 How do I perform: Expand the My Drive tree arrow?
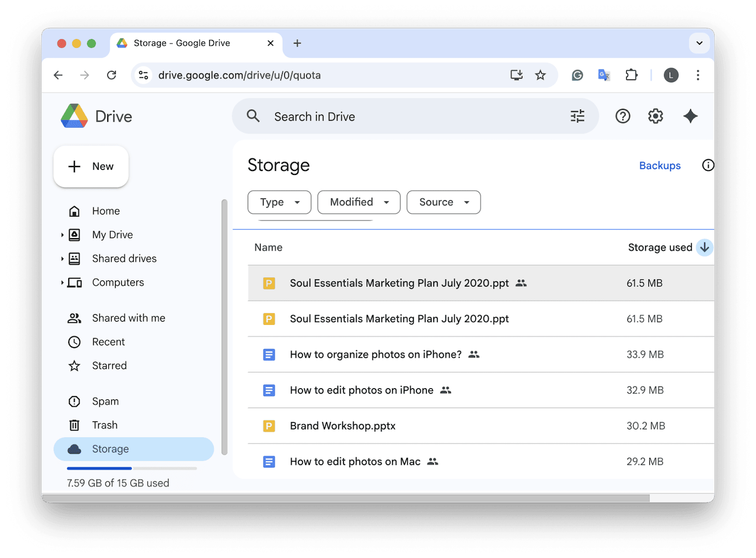click(x=62, y=235)
